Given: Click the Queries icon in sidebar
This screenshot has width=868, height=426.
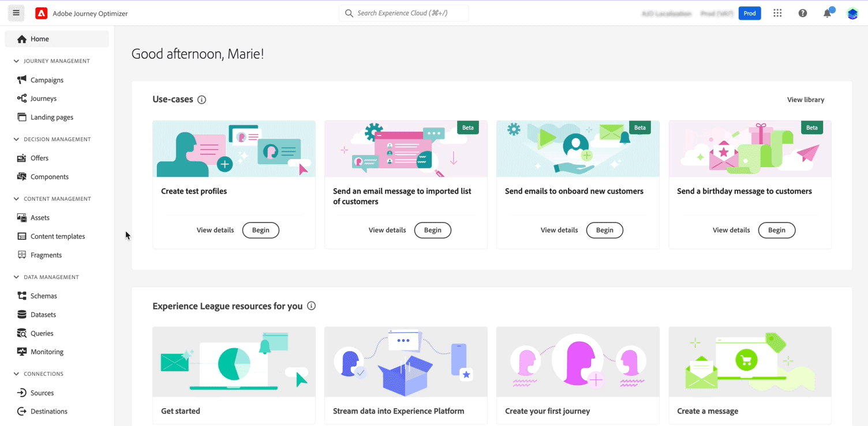Looking at the screenshot, I should tap(22, 333).
